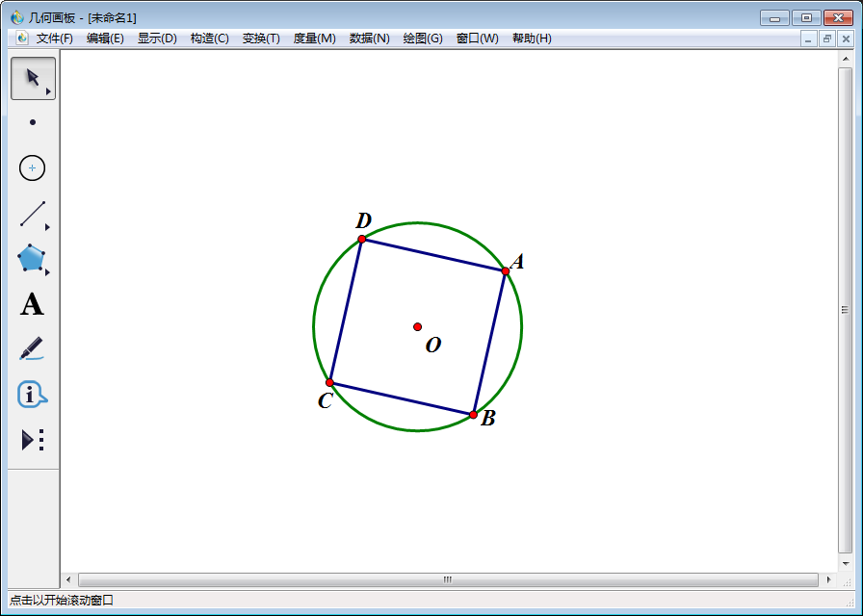Open the 文件(F) menu
This screenshot has height=616, width=863.
click(55, 38)
